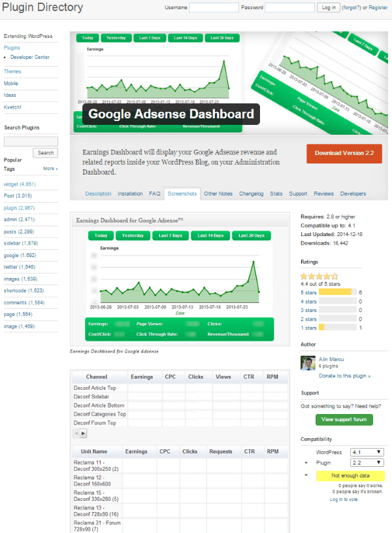Open the Donate to this plugin link
The image size is (392, 533).
click(x=344, y=376)
